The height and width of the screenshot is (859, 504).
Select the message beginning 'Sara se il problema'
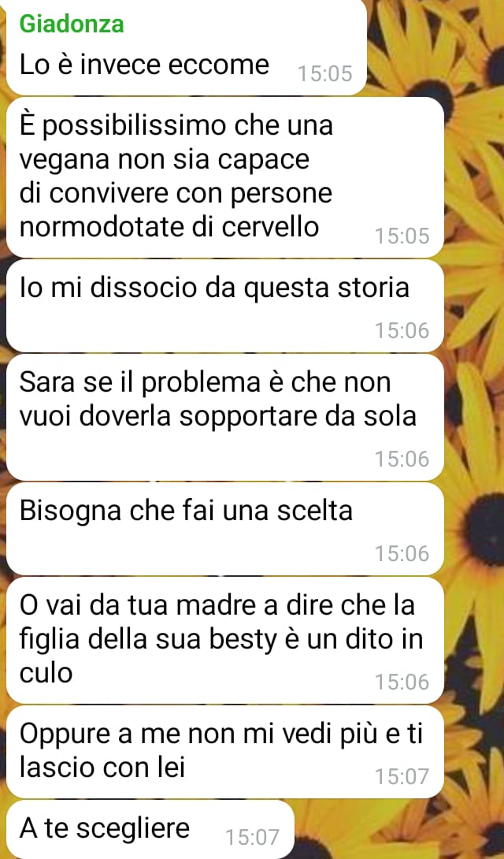225,418
